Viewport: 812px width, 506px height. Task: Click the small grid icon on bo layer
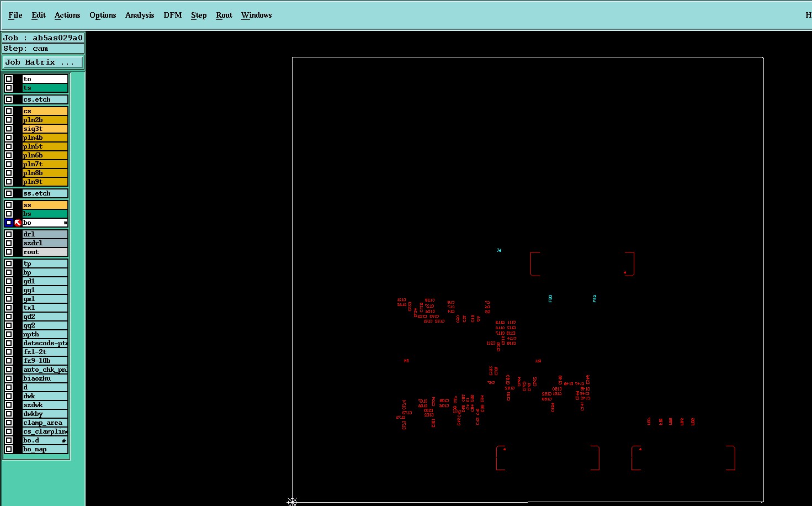coord(65,223)
